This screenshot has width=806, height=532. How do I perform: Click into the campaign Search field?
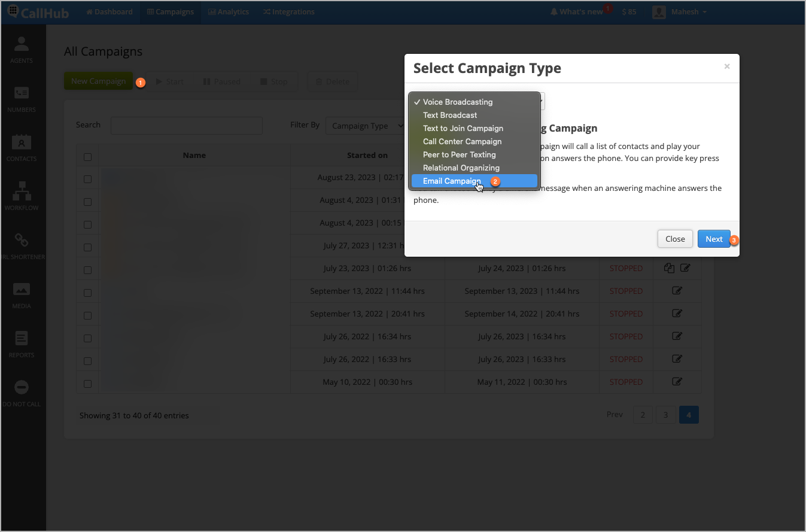[x=187, y=126]
